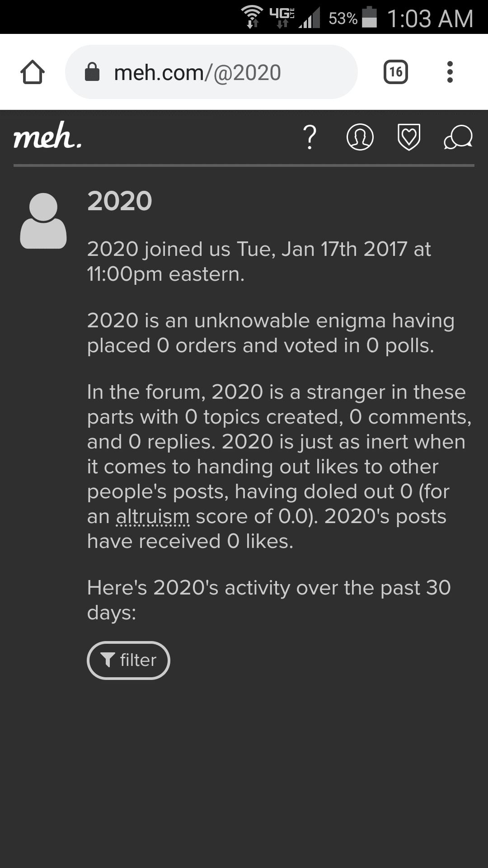Open the forum speech bubbles icon
Screen dimensions: 488x868
click(x=458, y=137)
